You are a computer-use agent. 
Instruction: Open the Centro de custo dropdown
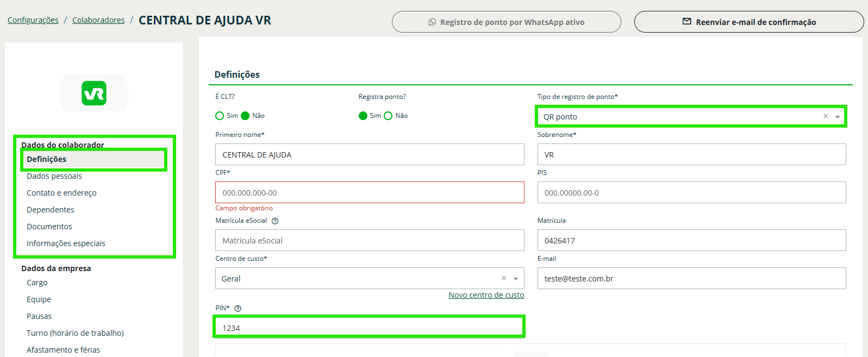click(516, 279)
